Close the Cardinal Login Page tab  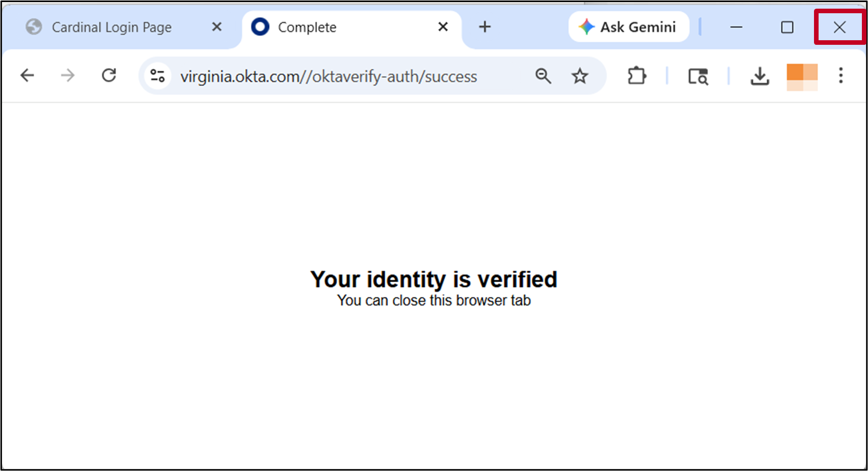tap(217, 27)
